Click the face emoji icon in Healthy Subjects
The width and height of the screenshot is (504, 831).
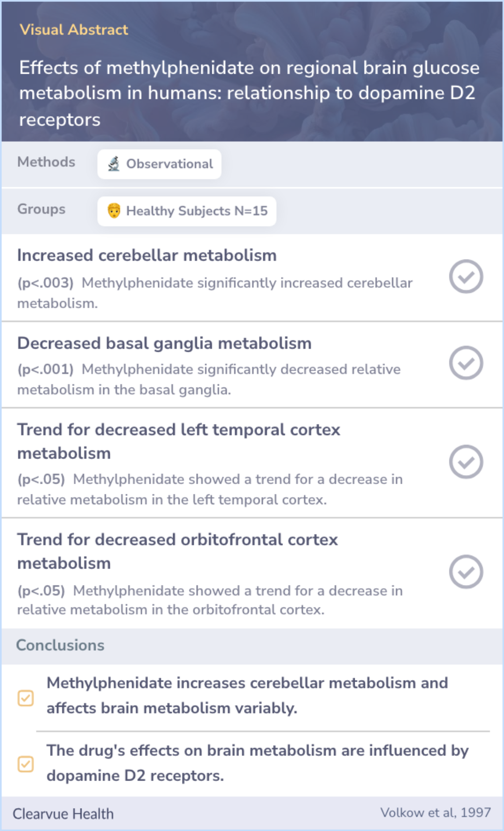[114, 211]
